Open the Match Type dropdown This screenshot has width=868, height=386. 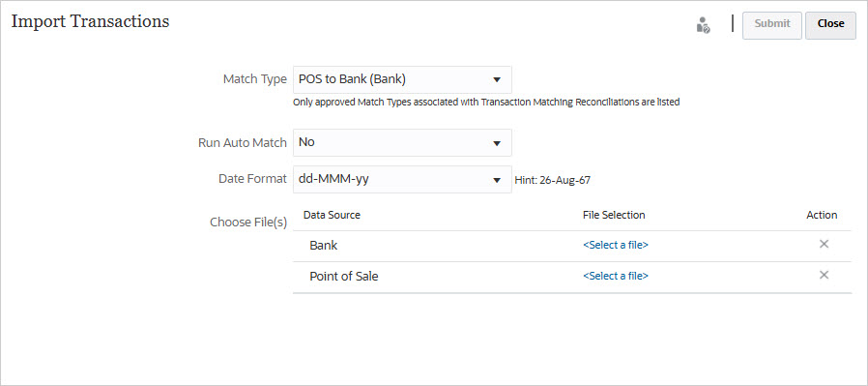[x=402, y=79]
